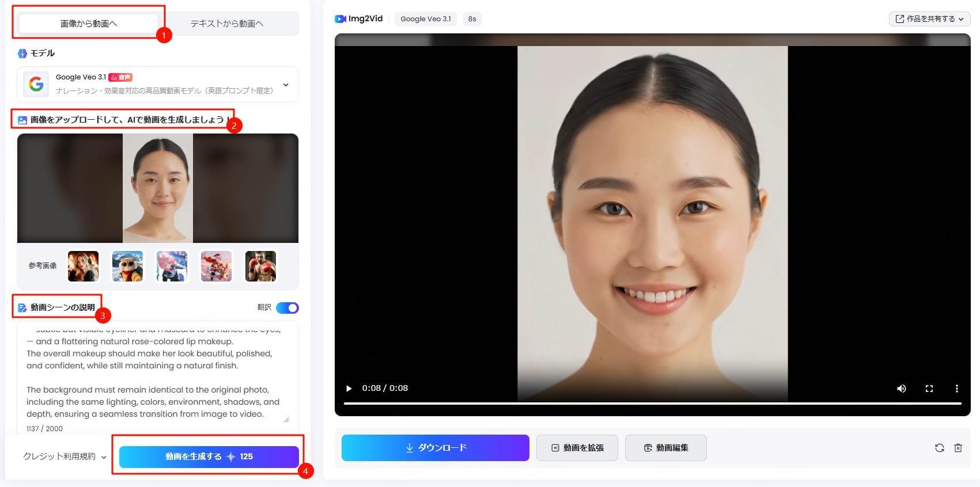Click the 動画を拡張 extend video button
The height and width of the screenshot is (487, 980).
tap(577, 448)
